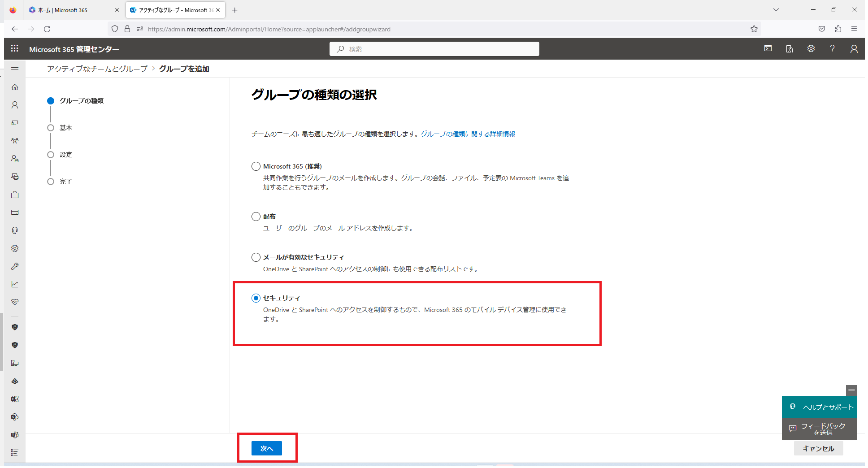Viewport: 868px width, 468px height.
Task: Focus the 検索 search box
Action: click(x=434, y=49)
